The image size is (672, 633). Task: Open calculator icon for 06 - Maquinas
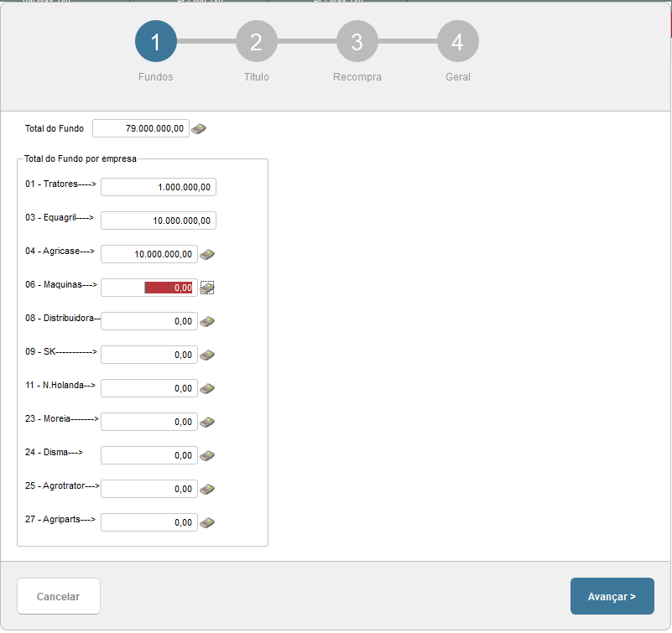pos(207,288)
